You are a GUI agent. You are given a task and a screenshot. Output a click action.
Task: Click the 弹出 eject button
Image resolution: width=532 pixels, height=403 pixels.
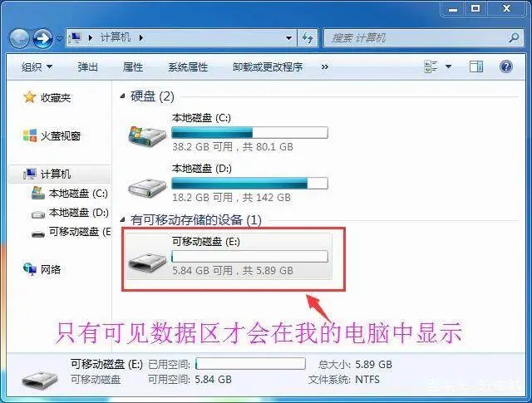tap(87, 66)
